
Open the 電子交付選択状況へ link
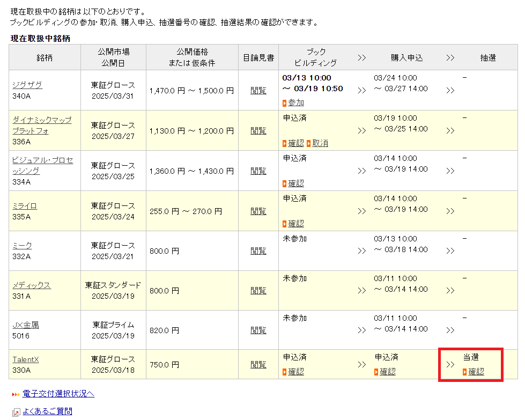tap(58, 394)
